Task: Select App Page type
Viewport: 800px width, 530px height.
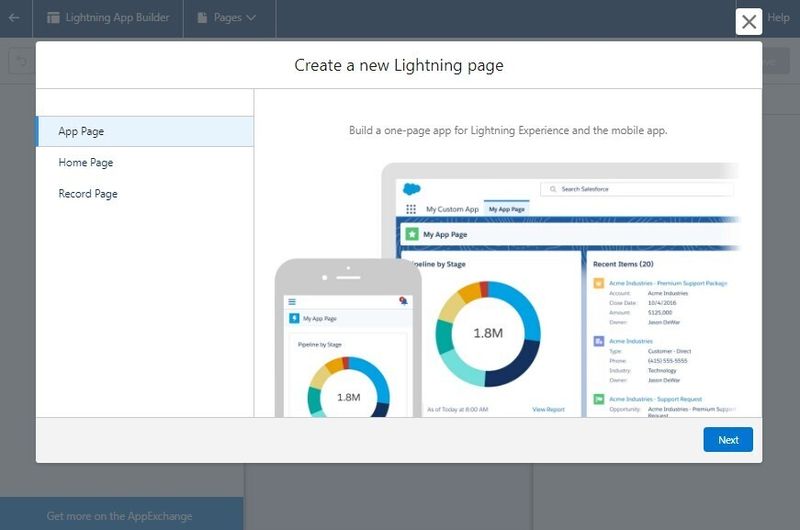Action: coord(145,131)
